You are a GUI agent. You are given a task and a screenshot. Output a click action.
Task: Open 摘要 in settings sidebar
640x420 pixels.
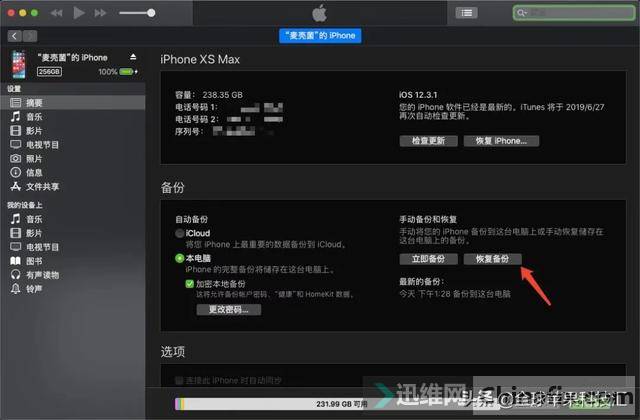73,103
